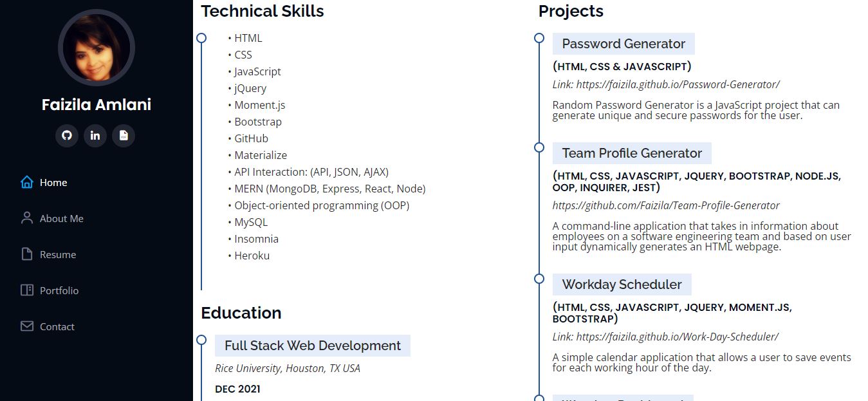Open the Portfolio section

point(59,291)
